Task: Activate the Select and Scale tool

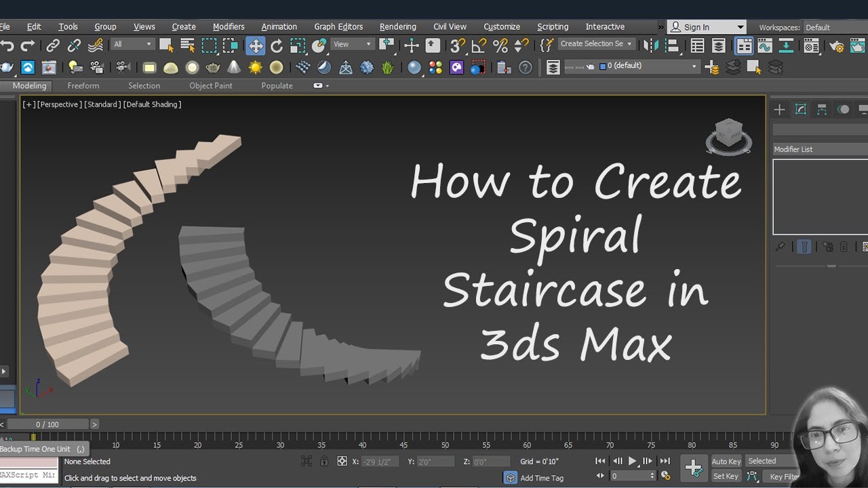Action: (298, 46)
